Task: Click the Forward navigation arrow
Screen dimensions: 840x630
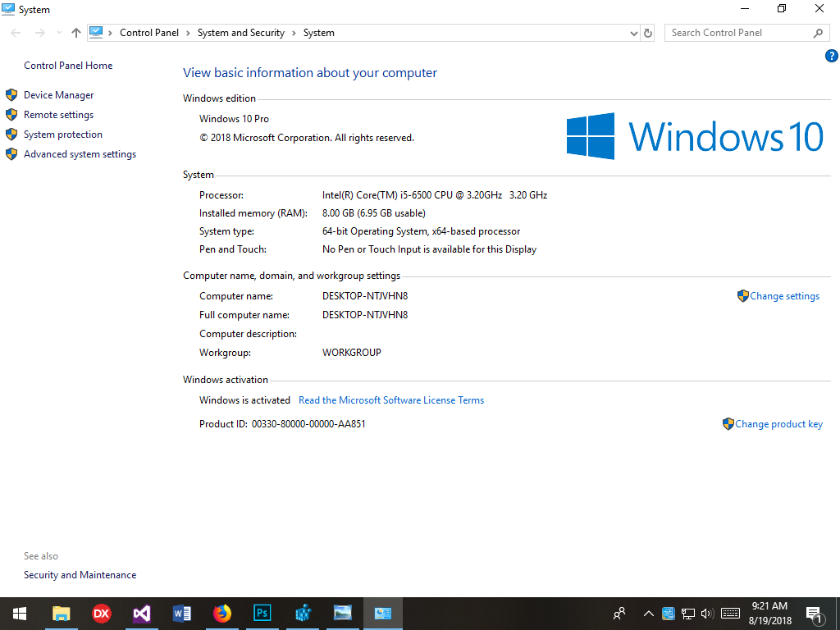Action: tap(39, 33)
